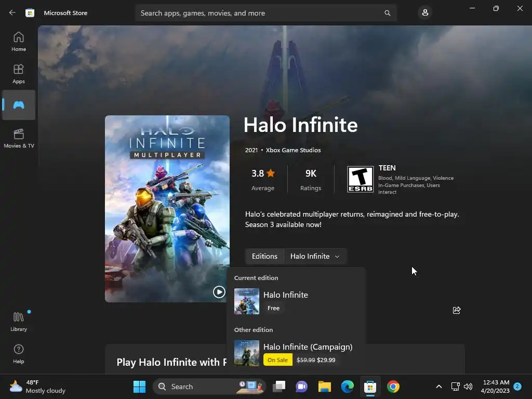The image size is (532, 399).
Task: Click the Microsoft Store logo icon
Action: [x=30, y=13]
